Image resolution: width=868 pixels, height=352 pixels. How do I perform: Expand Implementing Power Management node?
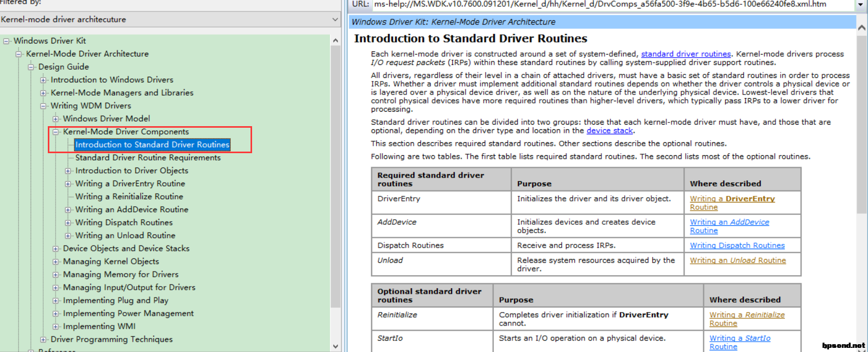coord(56,314)
